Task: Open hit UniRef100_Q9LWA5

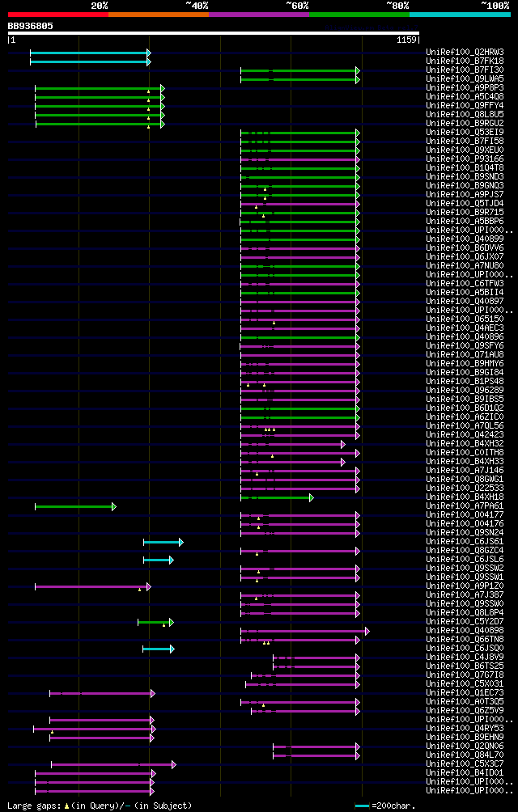Action: [x=465, y=78]
